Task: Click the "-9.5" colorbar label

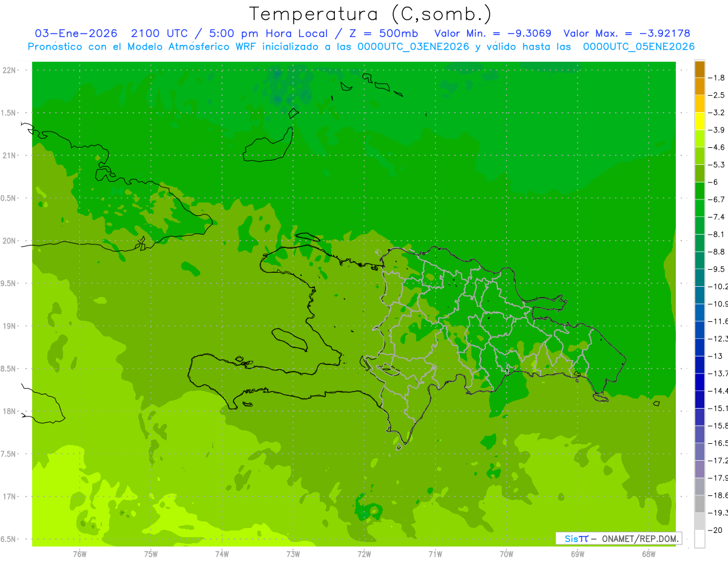Action: coord(716,269)
